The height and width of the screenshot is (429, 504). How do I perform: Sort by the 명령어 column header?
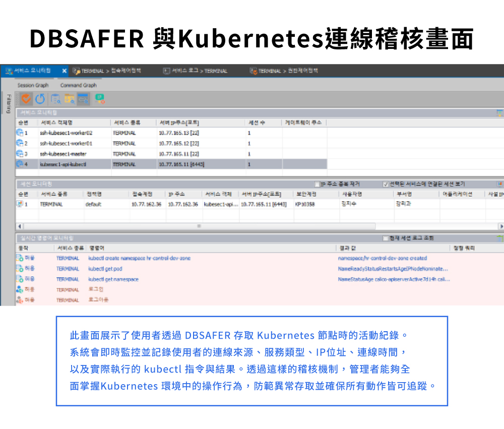[x=211, y=248]
